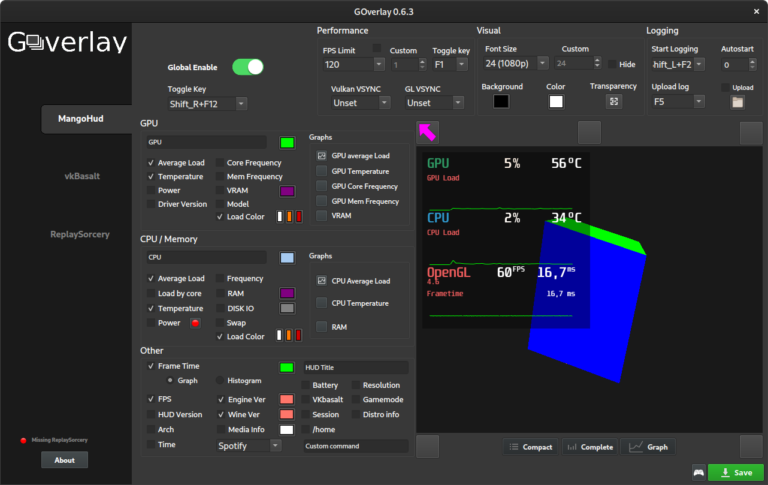Toggle the CPU Average Load graph icon
This screenshot has width=768, height=485.
[x=321, y=281]
